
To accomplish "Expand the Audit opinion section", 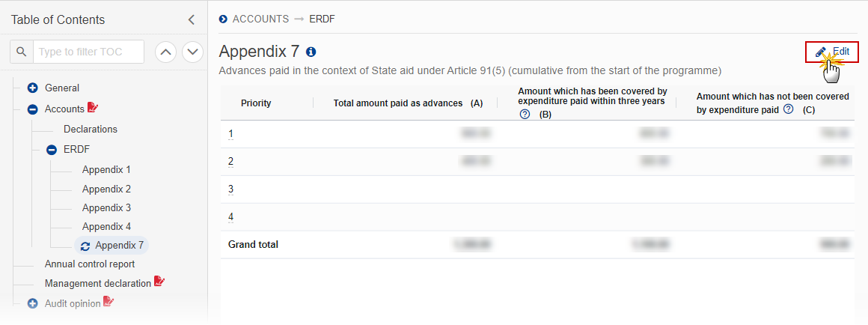I will [x=33, y=303].
